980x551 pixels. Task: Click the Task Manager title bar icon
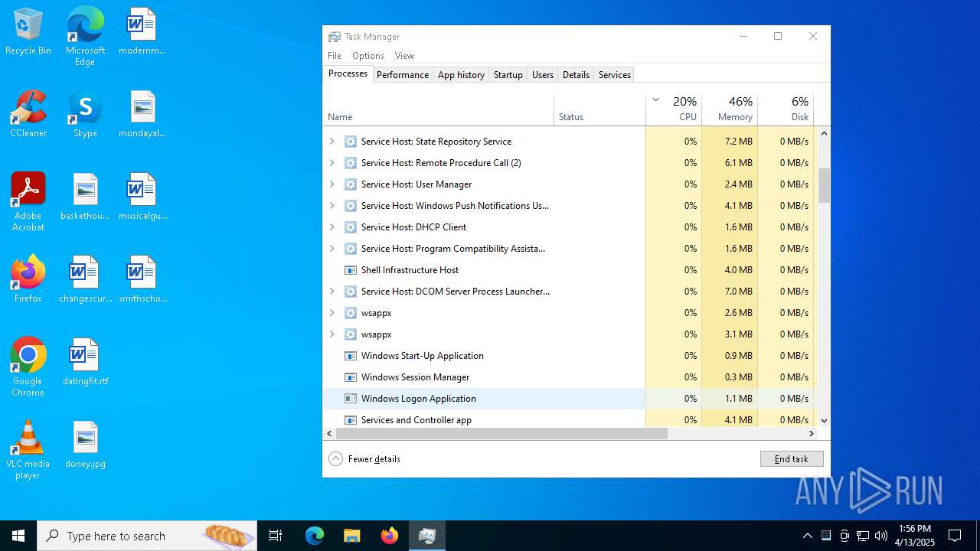tap(335, 37)
